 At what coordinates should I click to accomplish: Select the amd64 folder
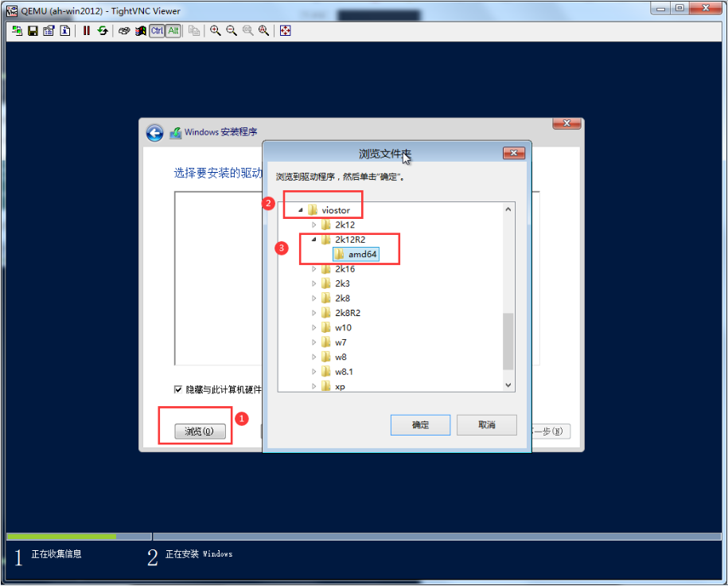tap(362, 254)
